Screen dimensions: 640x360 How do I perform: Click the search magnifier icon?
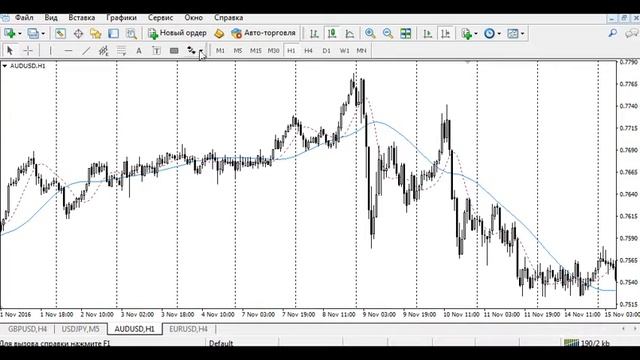[612, 33]
